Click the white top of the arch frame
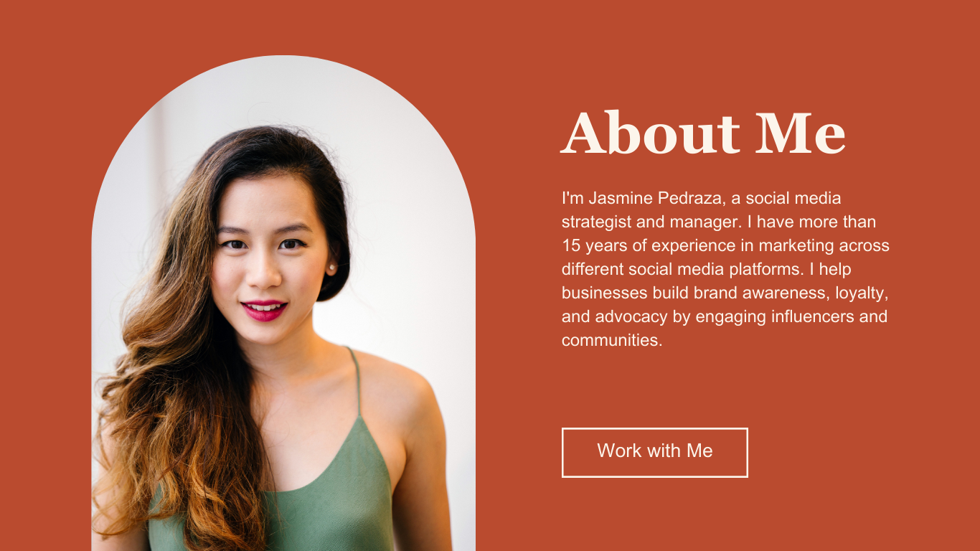The width and height of the screenshot is (980, 551). (x=283, y=79)
